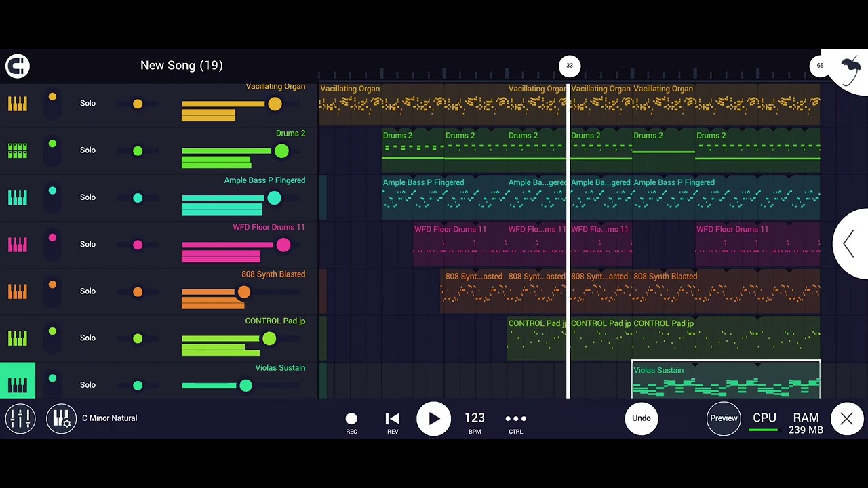The width and height of the screenshot is (868, 488).
Task: Adjust the Vacillating Organ pan knob
Action: pos(138,104)
